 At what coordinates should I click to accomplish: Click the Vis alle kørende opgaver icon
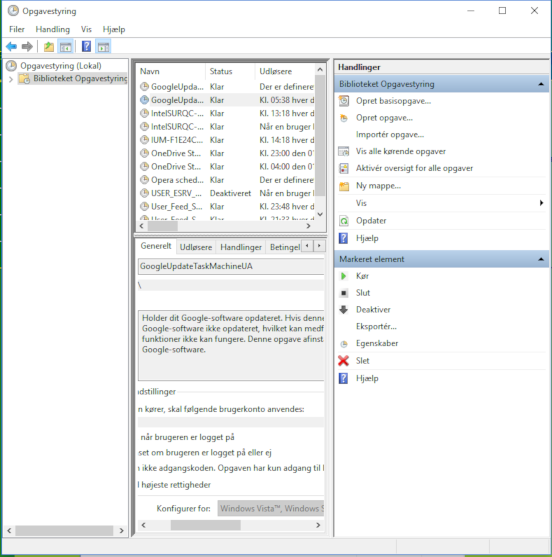[x=344, y=151]
